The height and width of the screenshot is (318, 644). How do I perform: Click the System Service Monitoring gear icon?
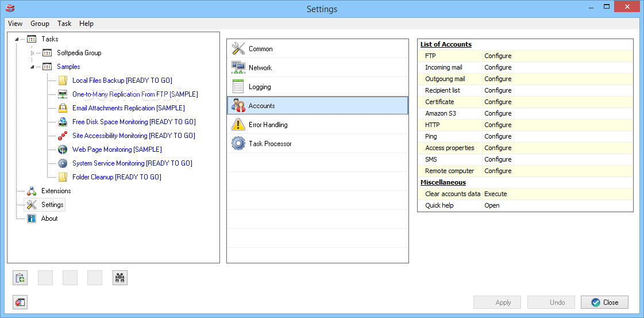tap(63, 163)
